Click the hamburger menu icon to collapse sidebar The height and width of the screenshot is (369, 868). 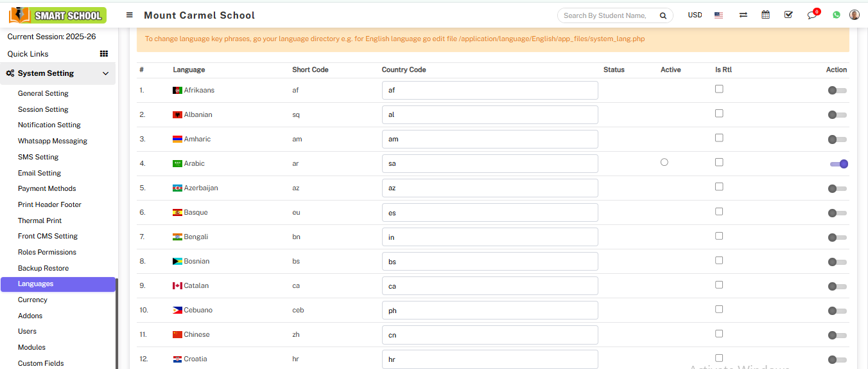pyautogui.click(x=130, y=15)
